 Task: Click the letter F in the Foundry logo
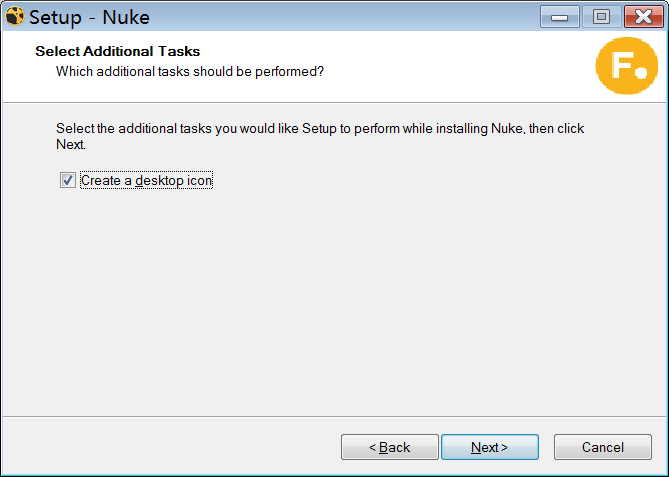[x=617, y=65]
